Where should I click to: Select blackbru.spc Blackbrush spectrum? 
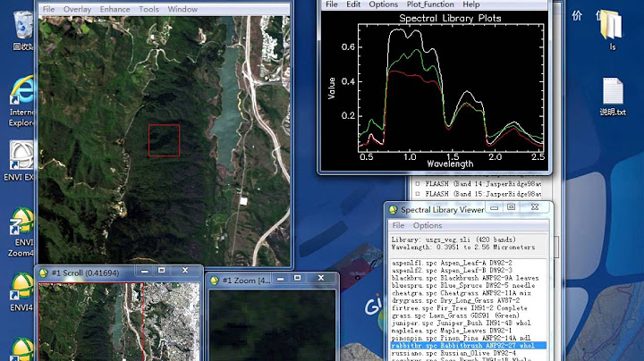[468, 278]
